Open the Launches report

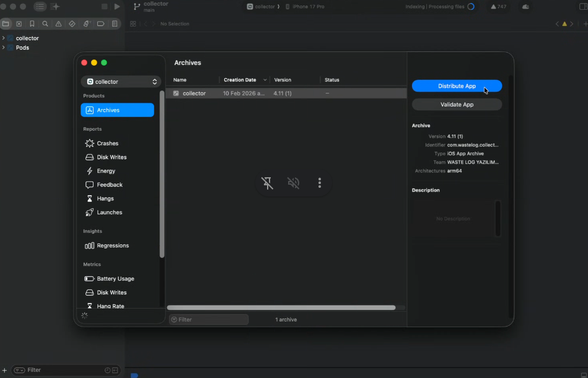(109, 213)
